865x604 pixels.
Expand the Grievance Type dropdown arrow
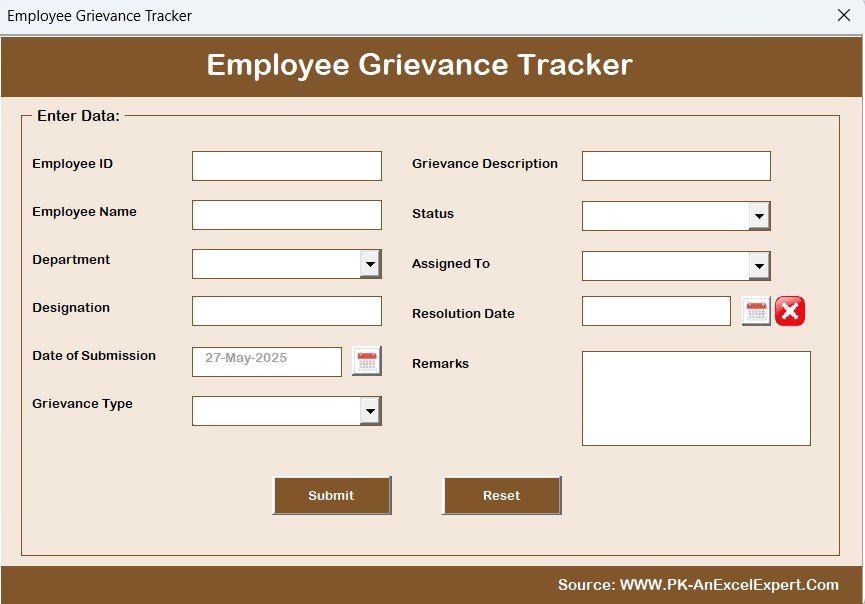[x=370, y=411]
